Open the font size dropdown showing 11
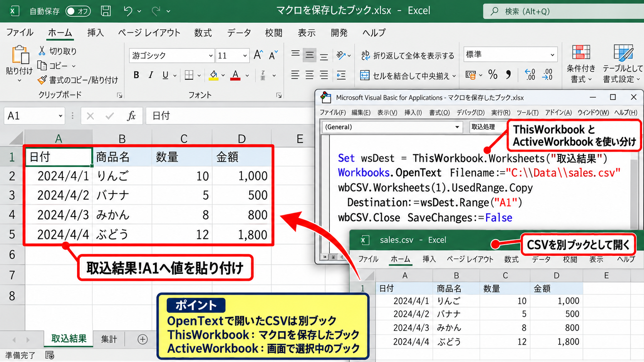Screen dimensions: 644x362 pyautogui.click(x=232, y=55)
